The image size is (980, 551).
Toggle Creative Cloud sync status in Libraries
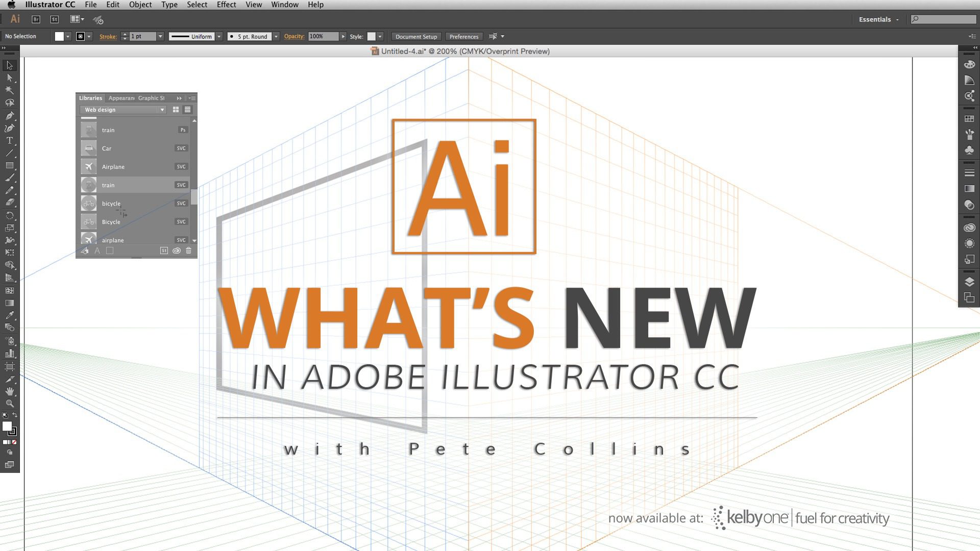click(176, 251)
